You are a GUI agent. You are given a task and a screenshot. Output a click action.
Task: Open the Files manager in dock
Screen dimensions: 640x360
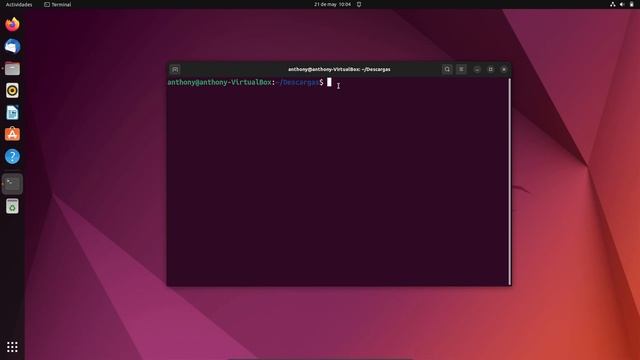coord(12,69)
